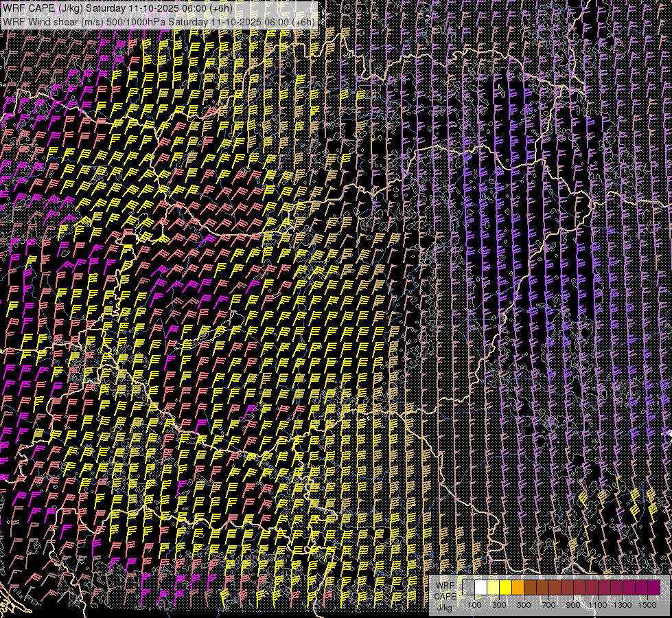Click the 300 legend label
The image size is (672, 618).
(x=499, y=605)
